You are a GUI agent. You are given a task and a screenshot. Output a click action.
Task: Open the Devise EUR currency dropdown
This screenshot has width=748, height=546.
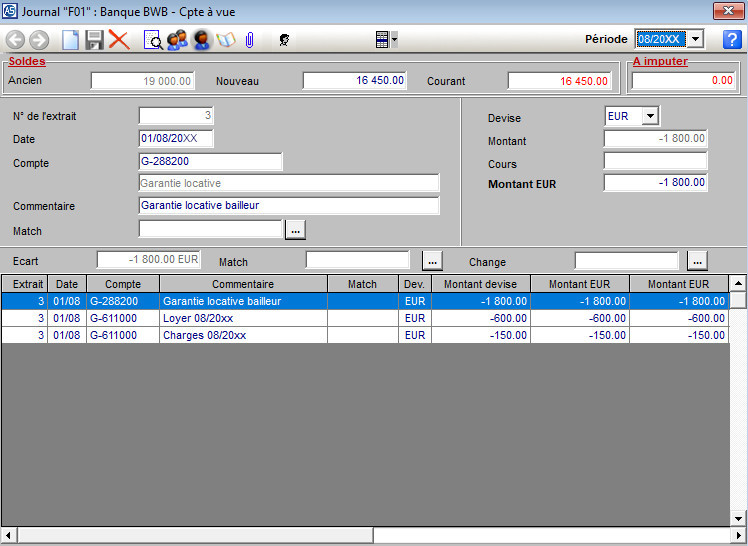click(x=649, y=116)
